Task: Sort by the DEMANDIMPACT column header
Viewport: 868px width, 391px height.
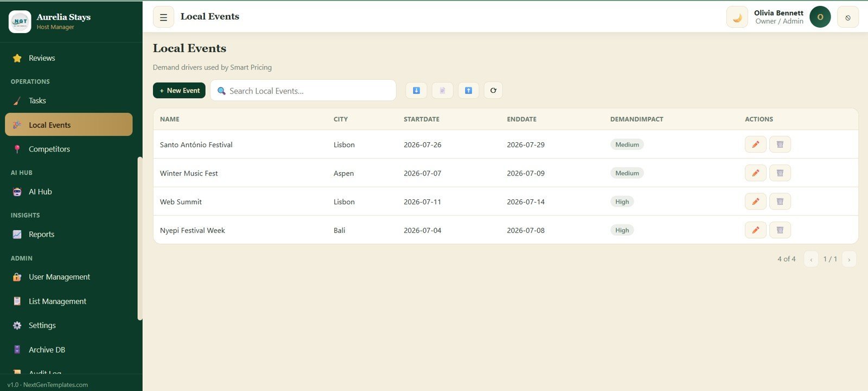Action: tap(637, 119)
